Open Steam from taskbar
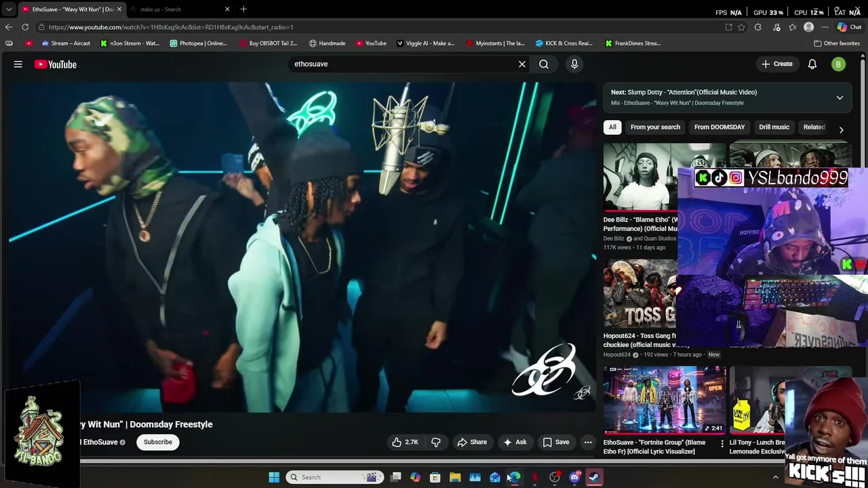868x488 pixels. point(594,477)
